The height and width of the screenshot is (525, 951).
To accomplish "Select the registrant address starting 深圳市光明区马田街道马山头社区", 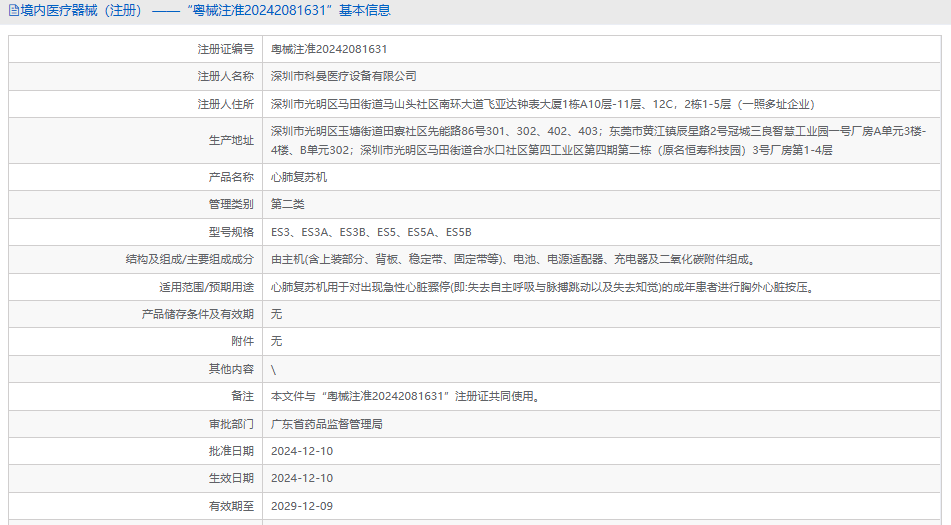I will (x=543, y=104).
